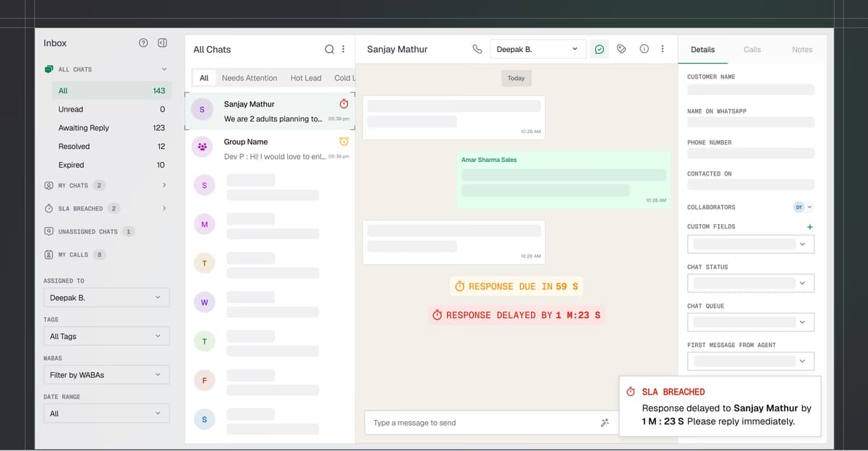Click the Sanjay Mathur avatar in the chat list
Screen dimensions: 868x451
click(202, 110)
